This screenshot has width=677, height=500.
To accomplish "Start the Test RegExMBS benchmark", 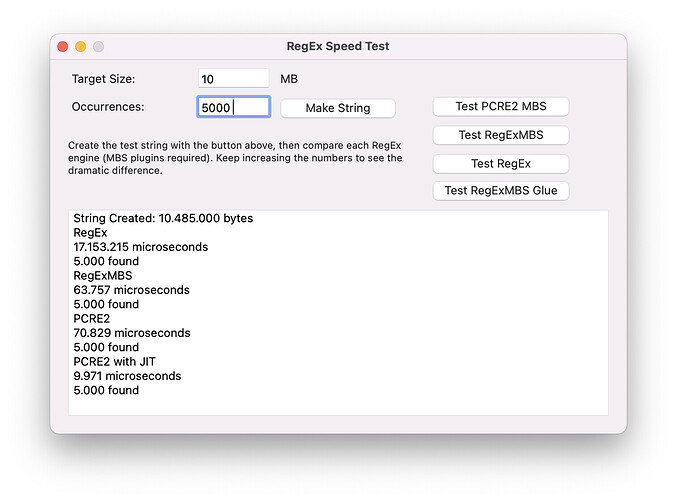I will tap(501, 135).
